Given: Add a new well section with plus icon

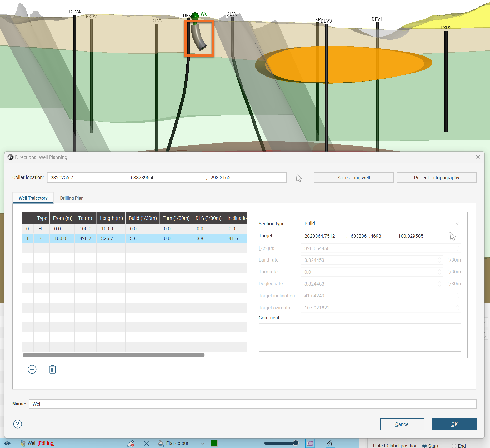Looking at the screenshot, I should (32, 369).
